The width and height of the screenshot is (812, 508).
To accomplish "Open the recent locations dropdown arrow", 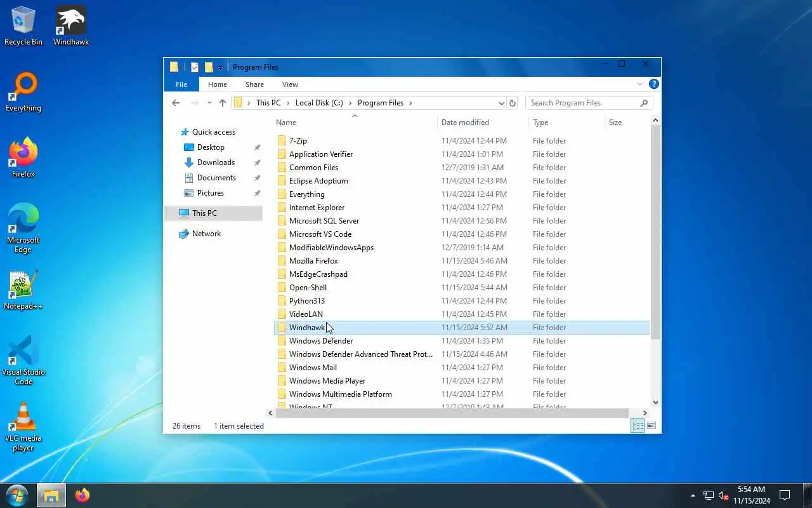I will tap(209, 103).
